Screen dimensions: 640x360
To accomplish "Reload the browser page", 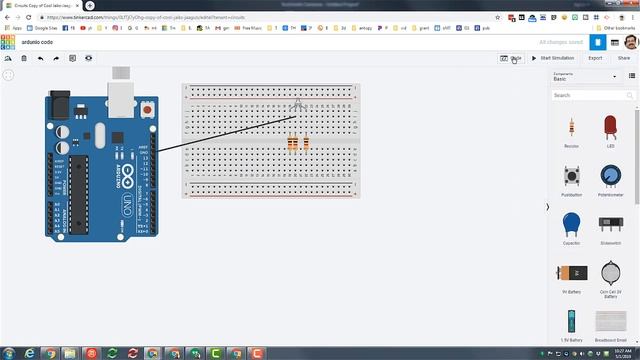I will (29, 18).
